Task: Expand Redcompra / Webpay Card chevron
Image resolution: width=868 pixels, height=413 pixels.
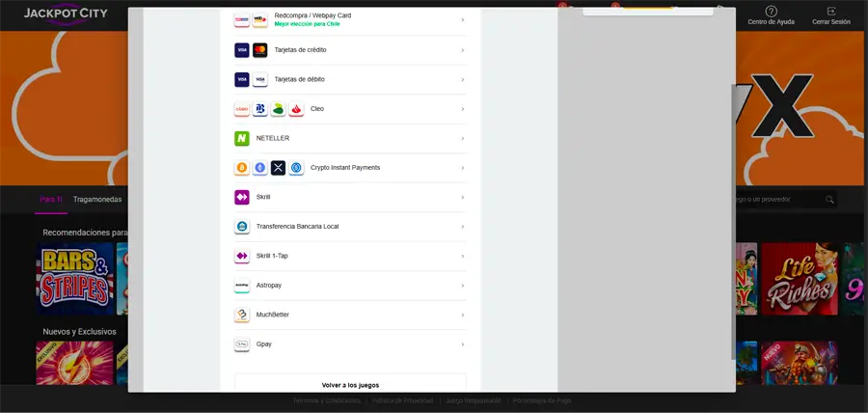Action: [x=463, y=20]
